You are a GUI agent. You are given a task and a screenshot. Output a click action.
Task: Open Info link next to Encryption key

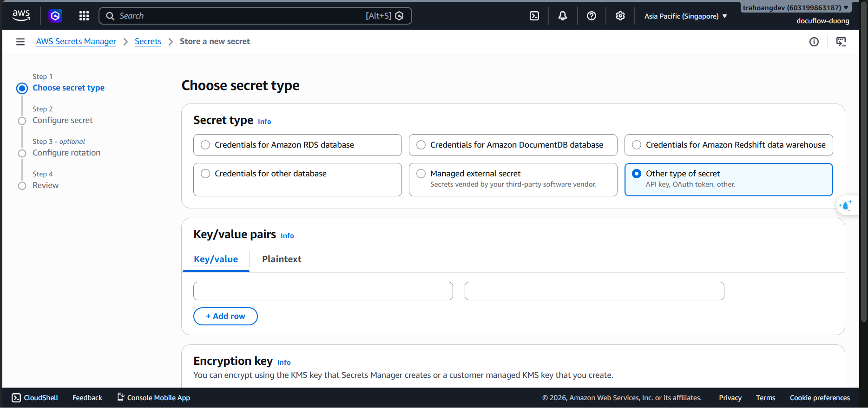(284, 363)
